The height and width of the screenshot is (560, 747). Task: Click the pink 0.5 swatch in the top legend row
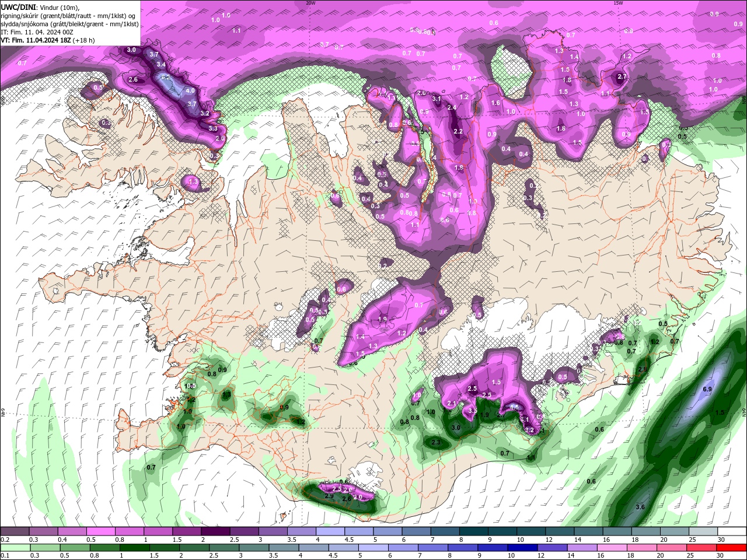click(100, 531)
